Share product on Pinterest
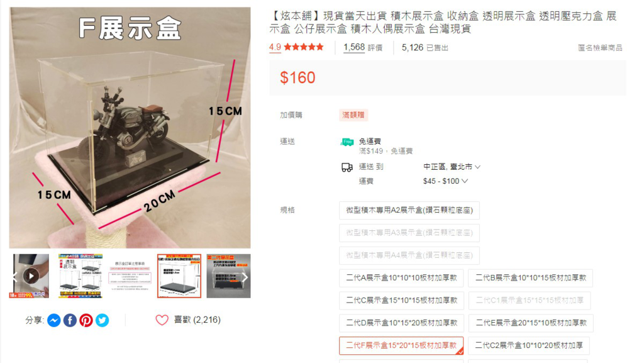 click(x=86, y=320)
